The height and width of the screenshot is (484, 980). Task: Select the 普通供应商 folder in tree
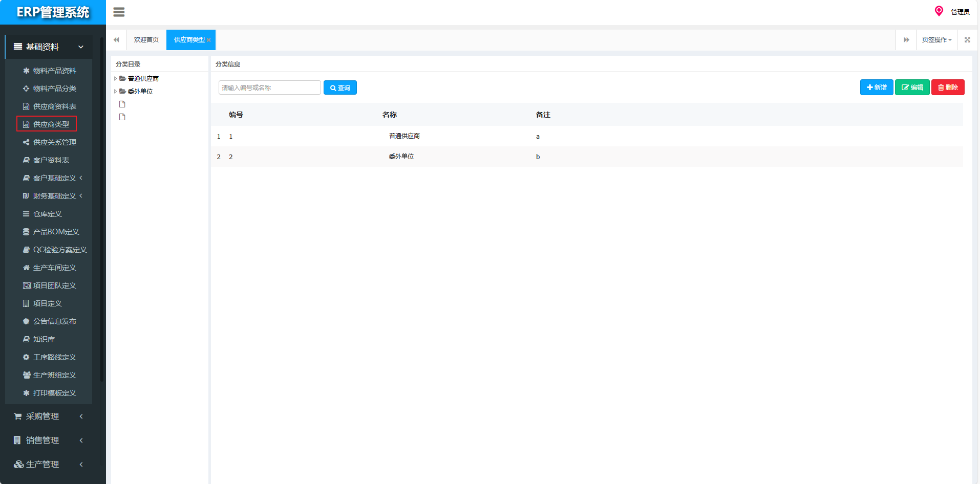pos(143,79)
